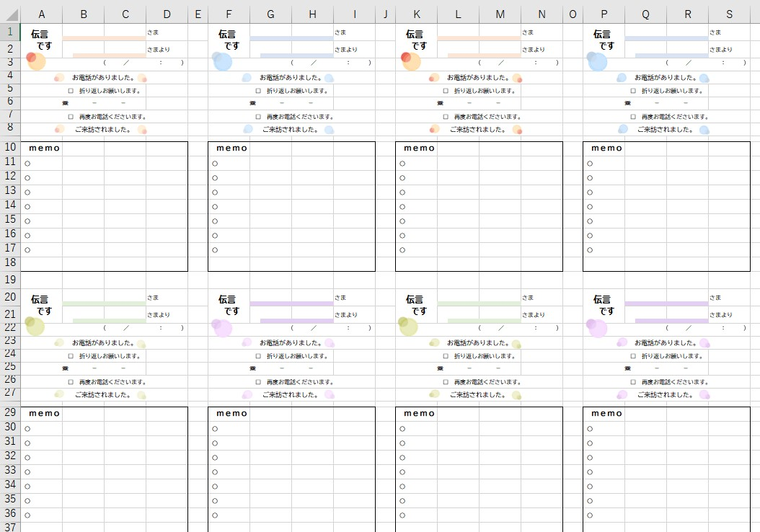
Task: Click the date-time parentheses in row 22, column R
Action: point(706,328)
